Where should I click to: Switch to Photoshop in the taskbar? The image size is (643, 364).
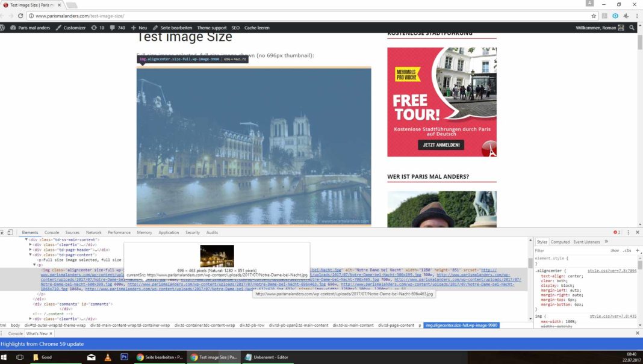tap(124, 357)
